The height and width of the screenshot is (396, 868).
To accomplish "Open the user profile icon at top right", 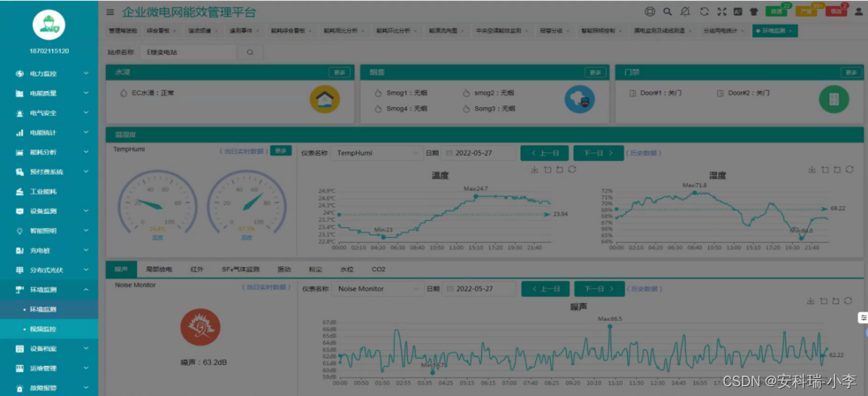I will click(859, 11).
